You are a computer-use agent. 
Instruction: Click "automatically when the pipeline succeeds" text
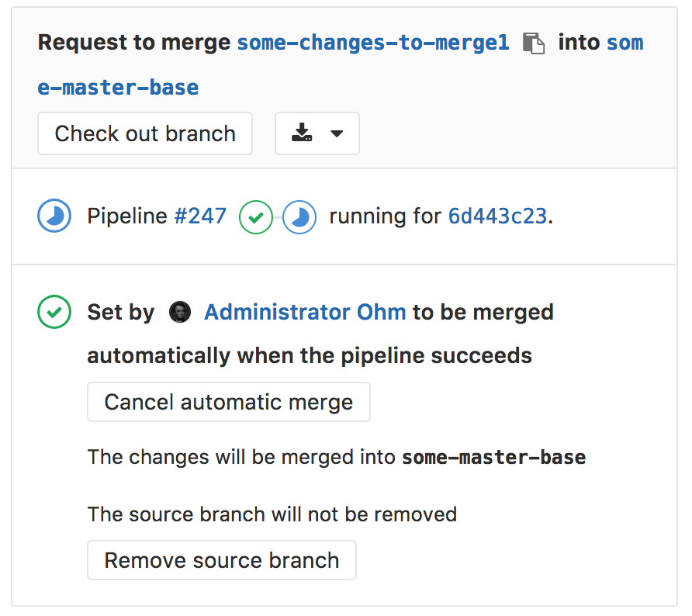tap(310, 356)
